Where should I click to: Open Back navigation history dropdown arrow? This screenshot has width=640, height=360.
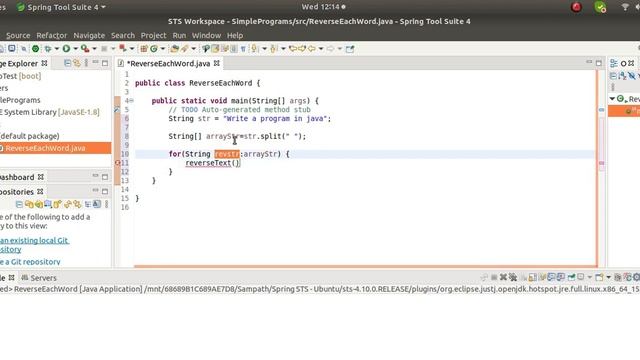point(321,49)
